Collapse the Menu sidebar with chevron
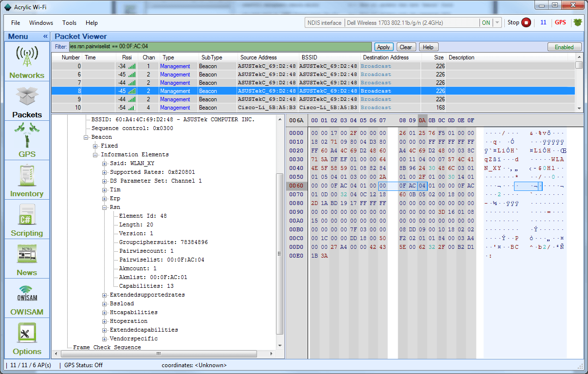 pyautogui.click(x=45, y=37)
